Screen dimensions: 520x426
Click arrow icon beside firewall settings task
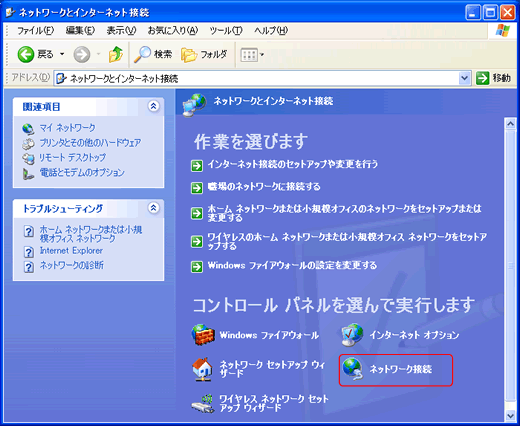[197, 267]
